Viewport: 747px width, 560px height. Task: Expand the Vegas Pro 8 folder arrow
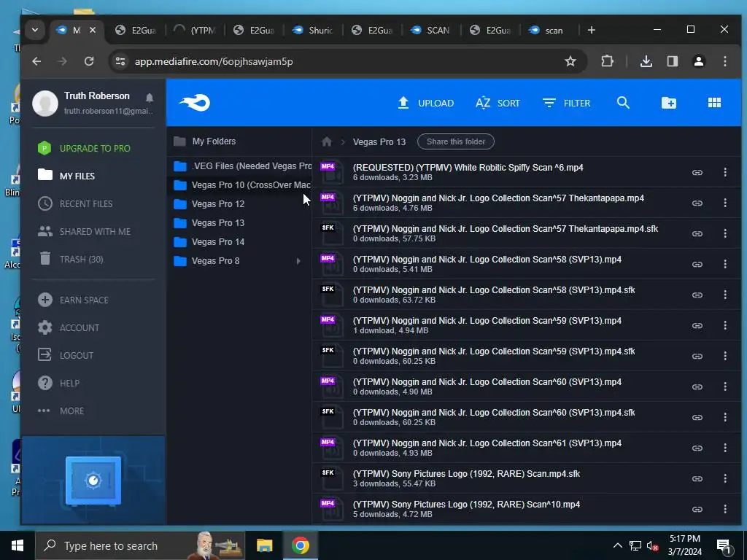click(x=298, y=261)
